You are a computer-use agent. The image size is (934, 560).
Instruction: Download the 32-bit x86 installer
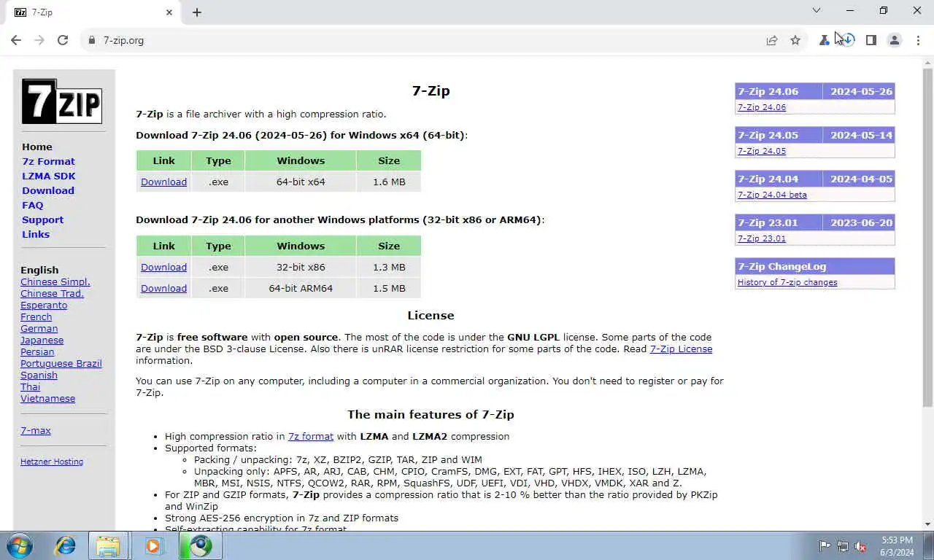[163, 267]
